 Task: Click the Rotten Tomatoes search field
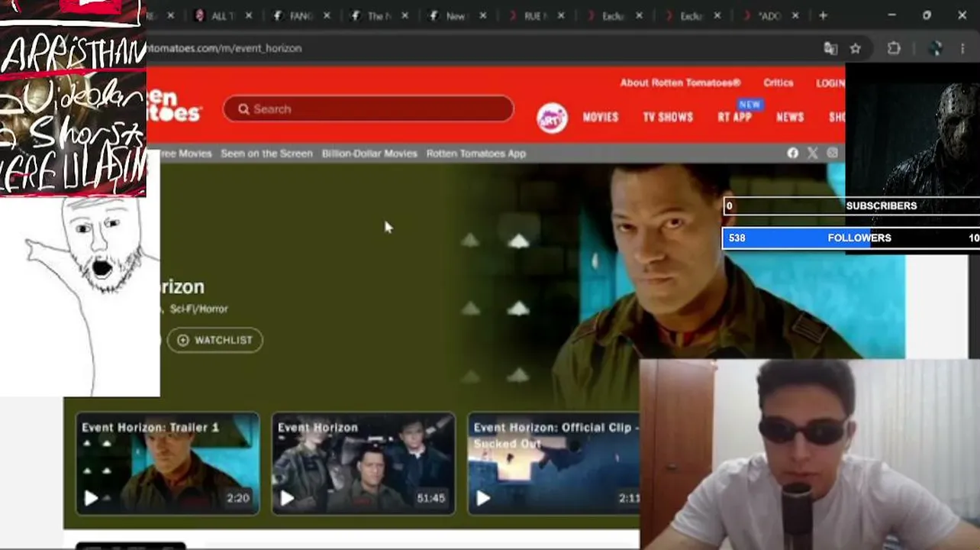[x=369, y=109]
